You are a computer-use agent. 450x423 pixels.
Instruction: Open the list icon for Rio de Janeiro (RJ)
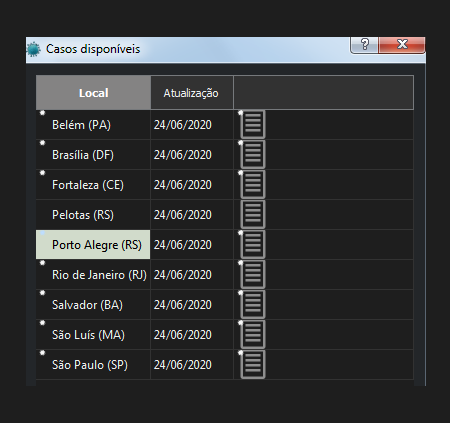point(253,274)
